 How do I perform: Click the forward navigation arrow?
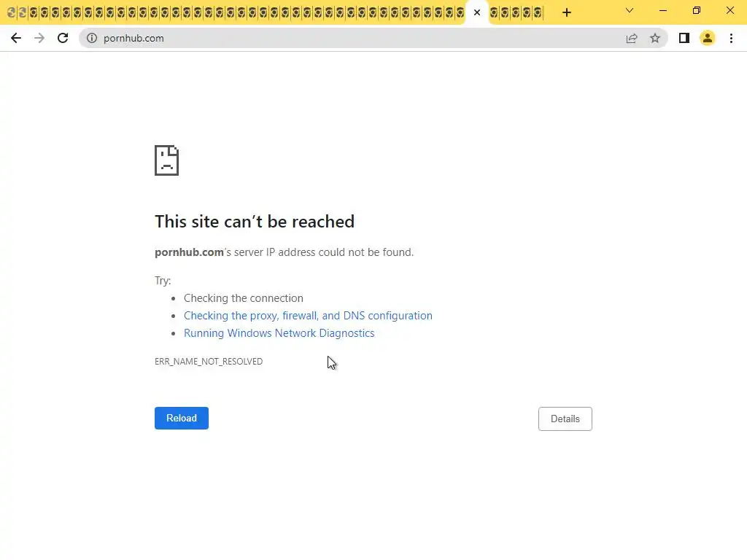tap(39, 38)
